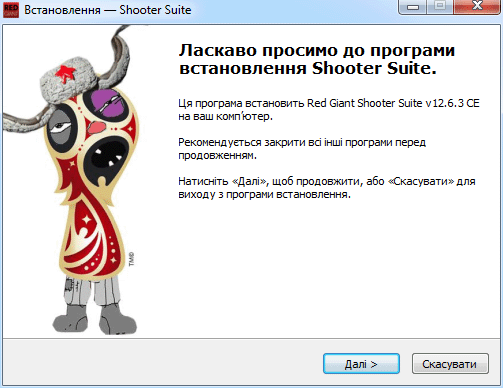The height and width of the screenshot is (388, 503).
Task: Click the Далі > button to continue
Action: tap(361, 364)
